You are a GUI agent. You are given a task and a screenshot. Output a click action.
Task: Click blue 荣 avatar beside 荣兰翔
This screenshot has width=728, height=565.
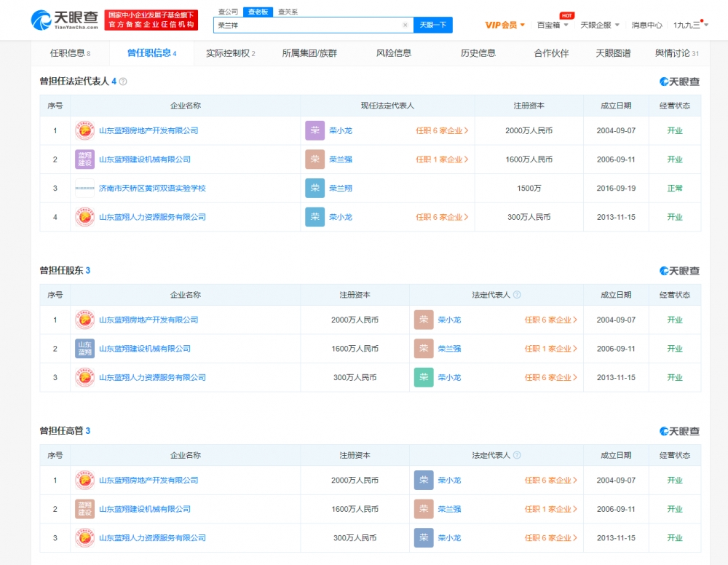[x=314, y=188]
